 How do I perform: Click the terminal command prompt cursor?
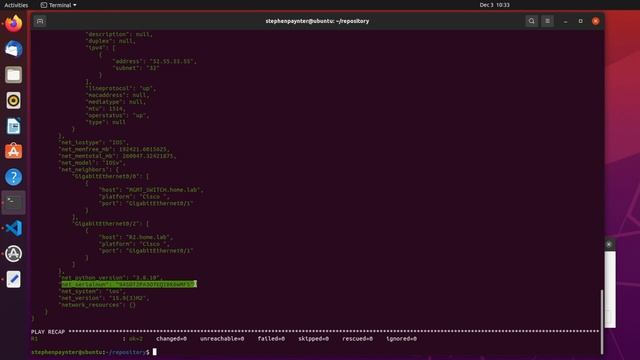[x=155, y=352]
